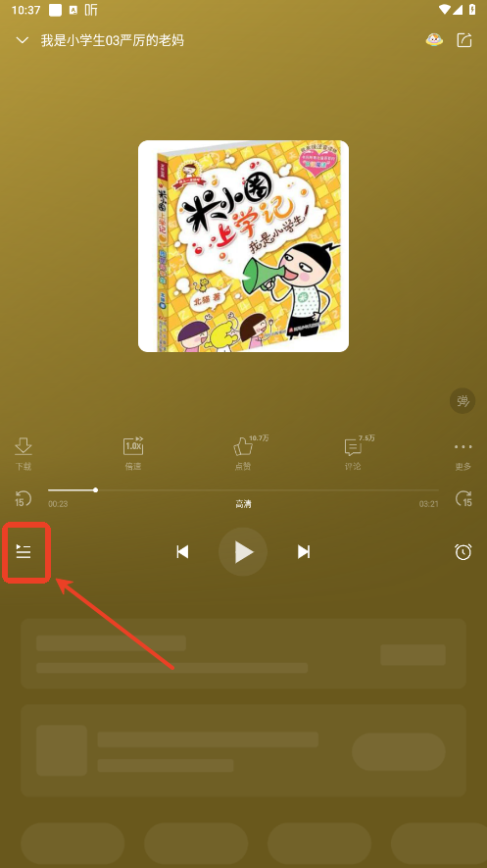
Task: Toggle the danmaku (弹) bullet comments
Action: 463,401
